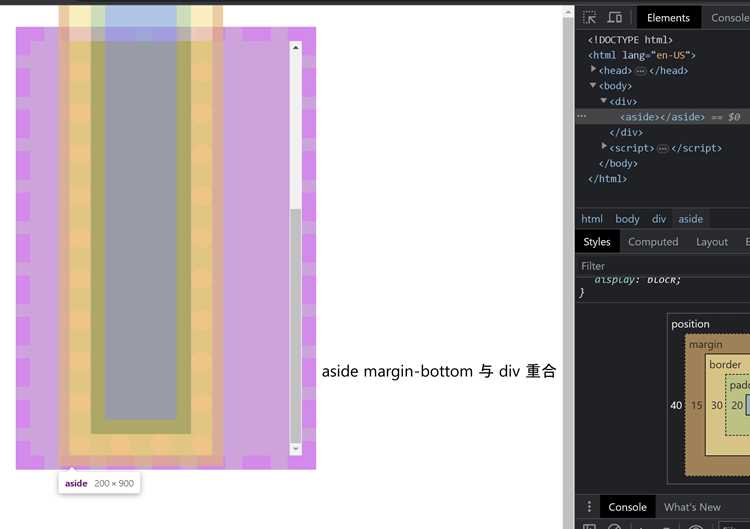This screenshot has height=529, width=750.
Task: Open the top Console panel tab
Action: [x=729, y=18]
